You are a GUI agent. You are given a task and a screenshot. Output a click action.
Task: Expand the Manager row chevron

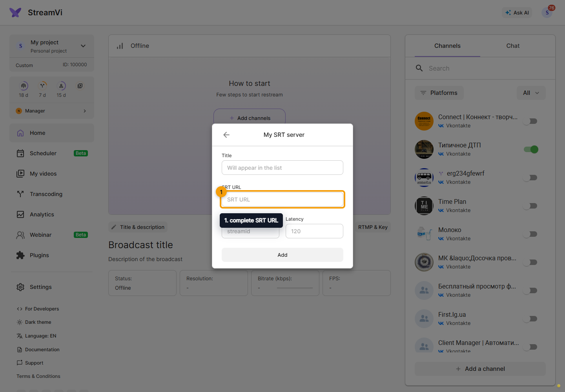pos(85,111)
